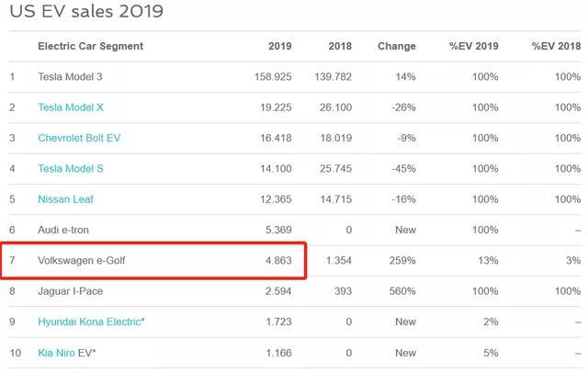This screenshot has width=588, height=373.
Task: Click the 1.354 value for e-Golf
Action: click(339, 260)
